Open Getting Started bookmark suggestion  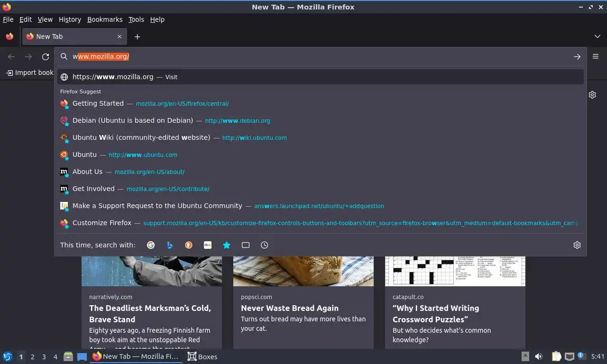(x=321, y=103)
